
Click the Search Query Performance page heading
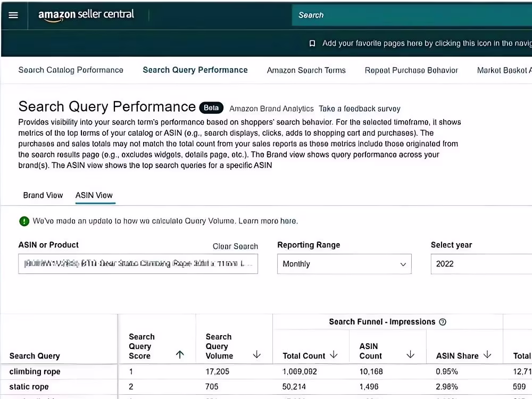pyautogui.click(x=107, y=106)
